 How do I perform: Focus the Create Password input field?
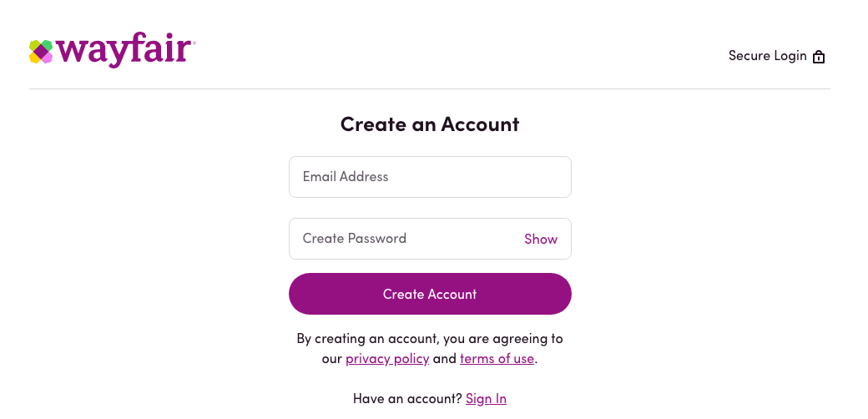[430, 239]
